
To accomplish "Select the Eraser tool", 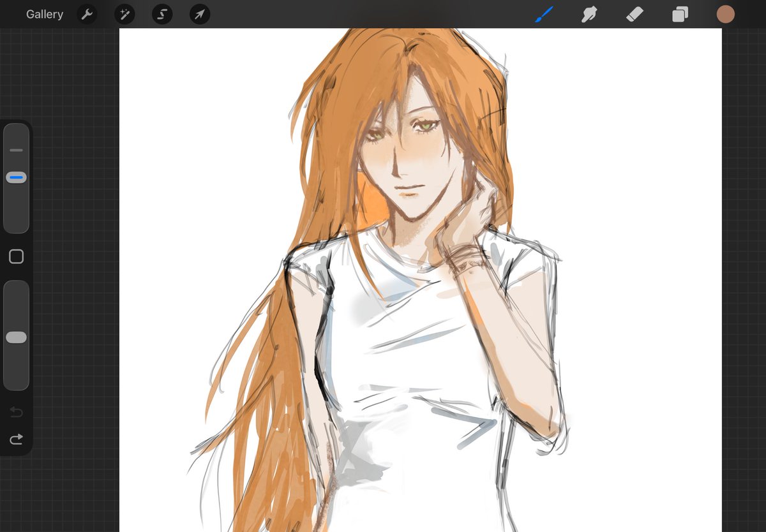I will (635, 14).
